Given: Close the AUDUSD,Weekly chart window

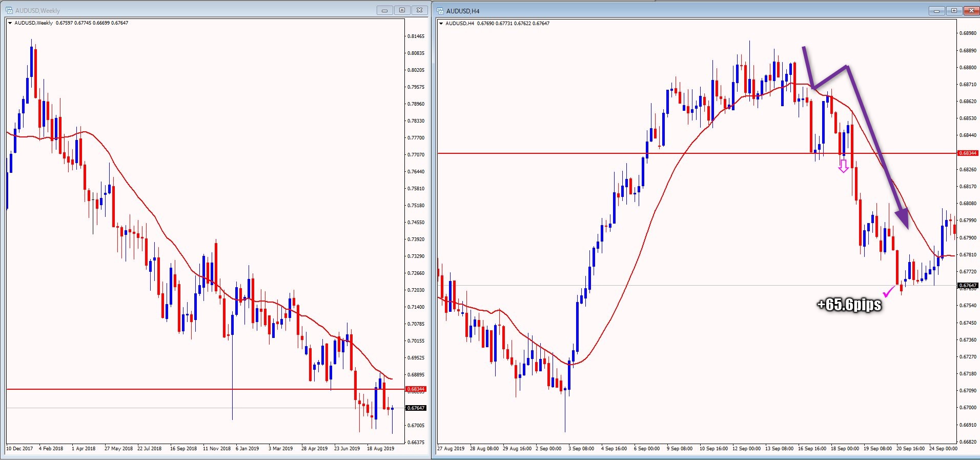Looking at the screenshot, I should pos(419,10).
